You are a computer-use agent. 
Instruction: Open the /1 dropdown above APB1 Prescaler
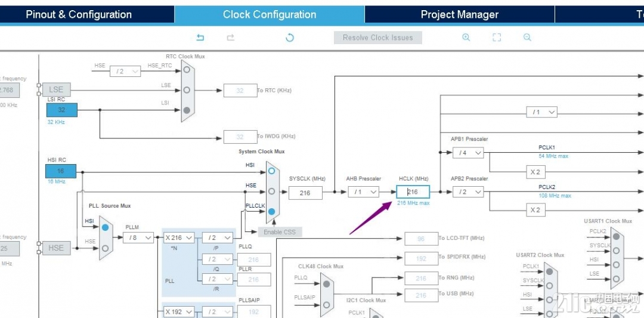[541, 112]
